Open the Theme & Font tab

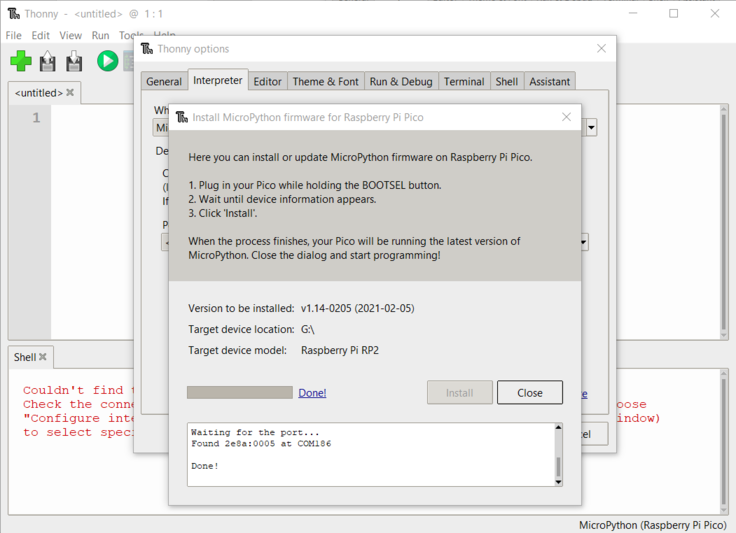(x=325, y=82)
